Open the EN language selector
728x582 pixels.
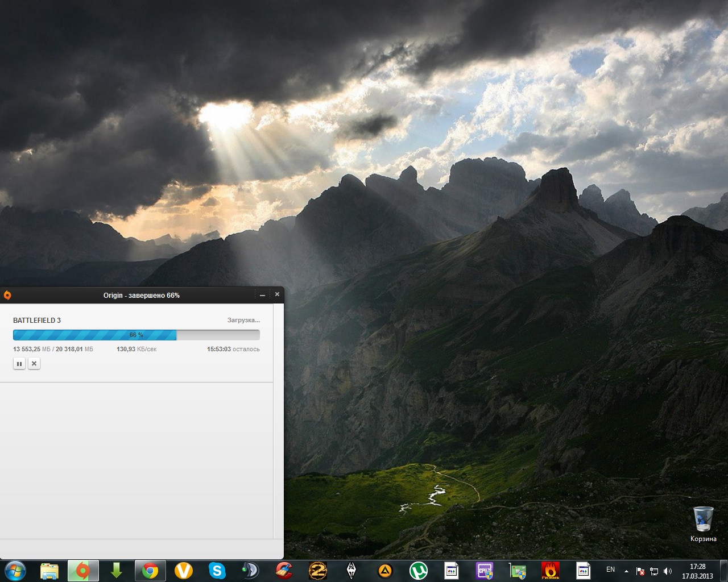tap(610, 569)
